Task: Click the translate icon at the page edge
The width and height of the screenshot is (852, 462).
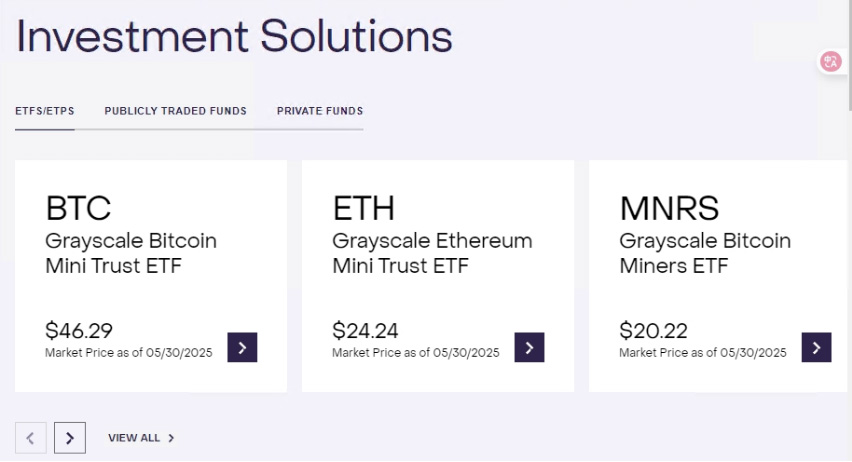Action: (x=831, y=62)
